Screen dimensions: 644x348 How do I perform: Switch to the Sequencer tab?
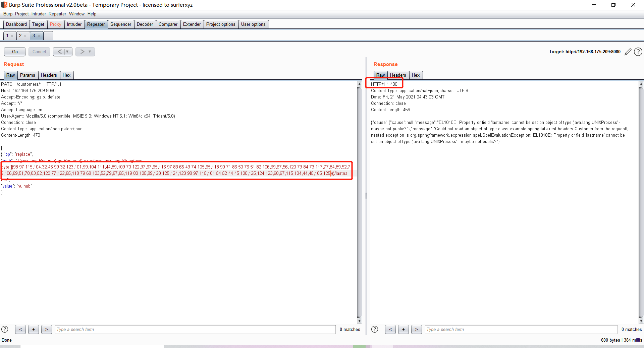121,24
